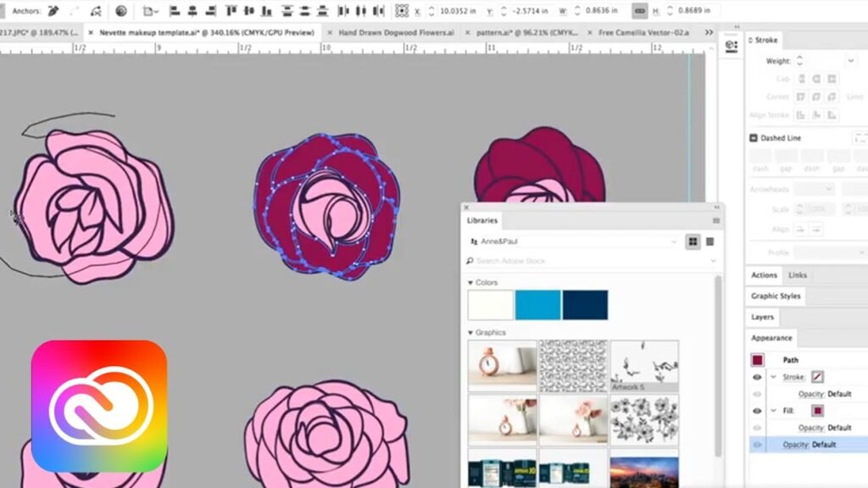Click vertical align bottom icon
Viewport: 868px width, 488px height.
[267, 10]
